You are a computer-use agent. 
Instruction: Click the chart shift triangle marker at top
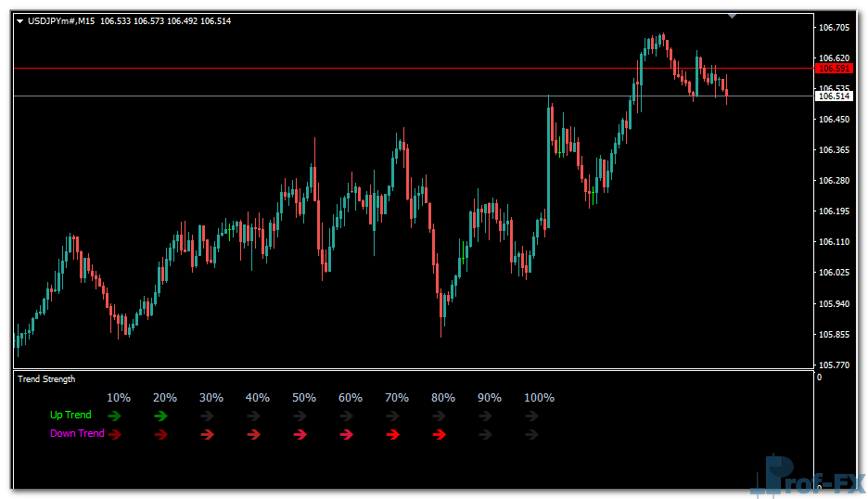(733, 16)
